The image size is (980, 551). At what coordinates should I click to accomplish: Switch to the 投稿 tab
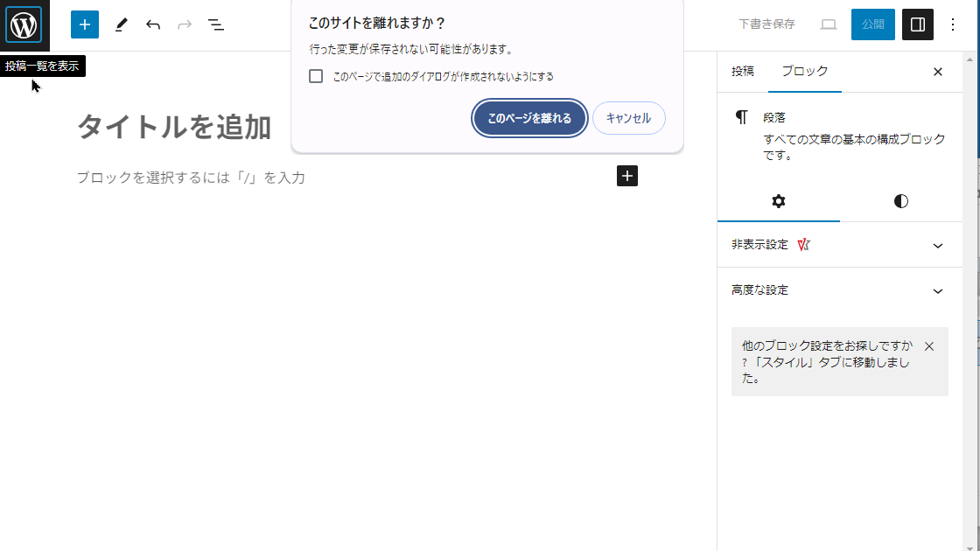pyautogui.click(x=743, y=72)
